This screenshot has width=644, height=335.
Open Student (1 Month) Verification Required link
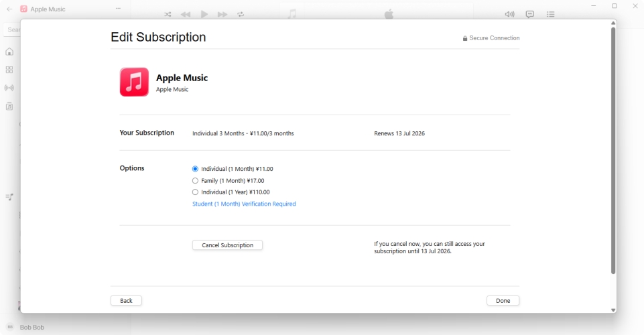(x=244, y=204)
